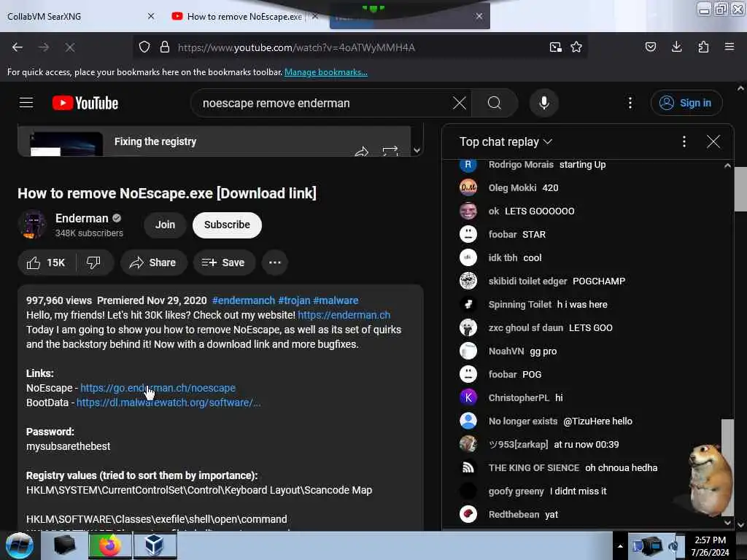The width and height of the screenshot is (747, 560).
Task: Click the skibidi toilet edger chat message
Action: pyautogui.click(x=542, y=281)
